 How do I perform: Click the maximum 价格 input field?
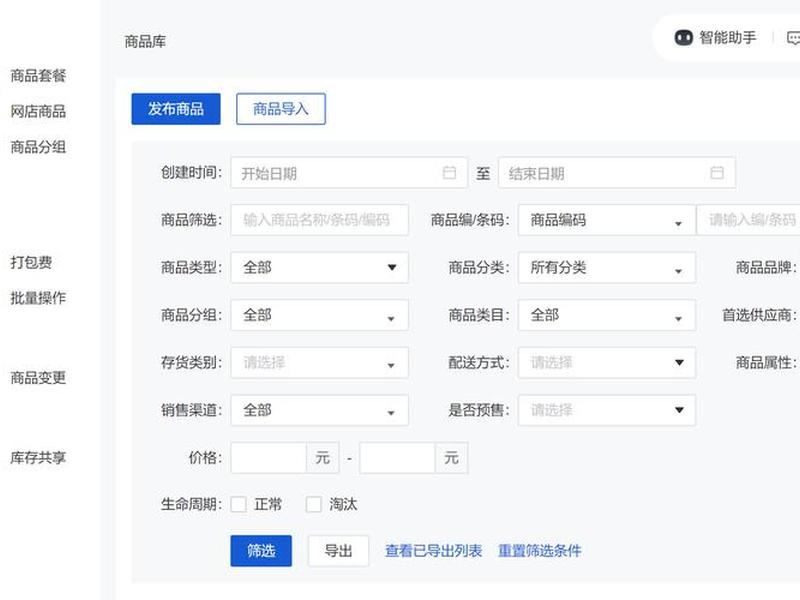tap(397, 458)
